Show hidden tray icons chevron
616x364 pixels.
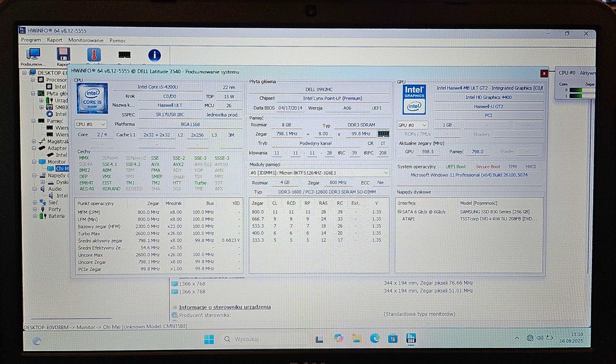(517, 338)
